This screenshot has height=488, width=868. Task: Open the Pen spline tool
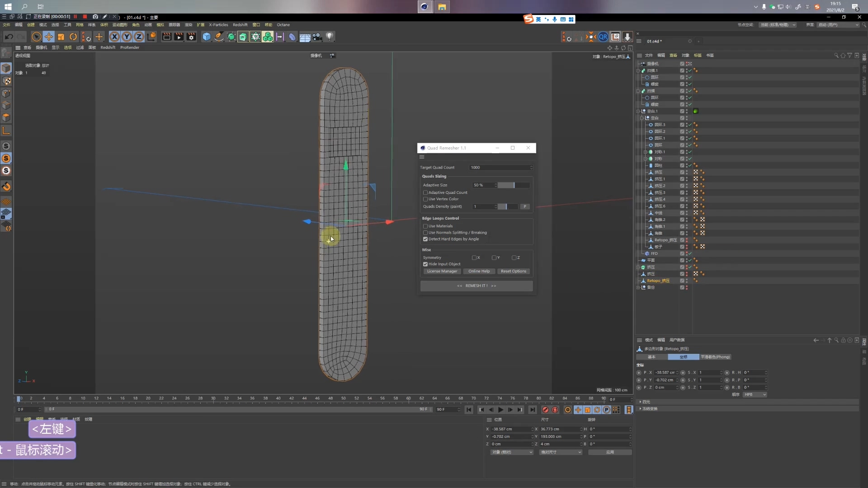[x=219, y=37]
